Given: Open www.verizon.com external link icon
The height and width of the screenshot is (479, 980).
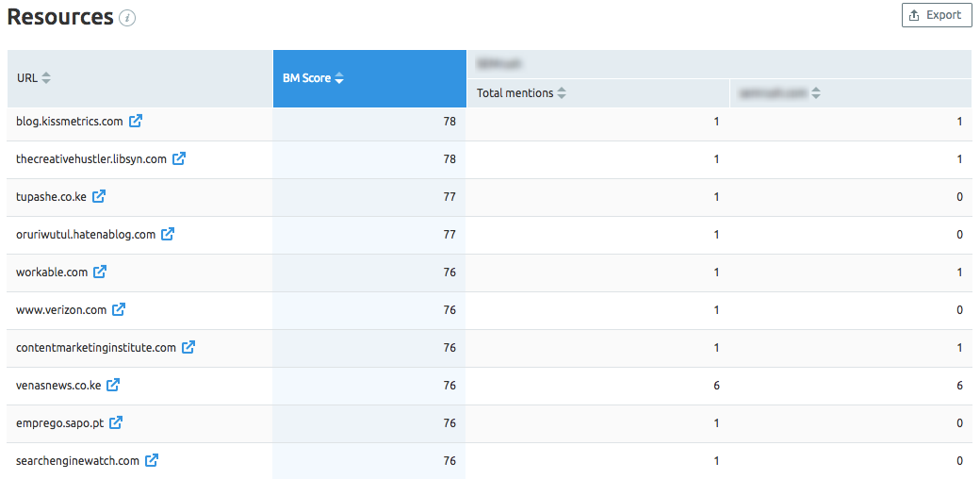Looking at the screenshot, I should tap(119, 309).
